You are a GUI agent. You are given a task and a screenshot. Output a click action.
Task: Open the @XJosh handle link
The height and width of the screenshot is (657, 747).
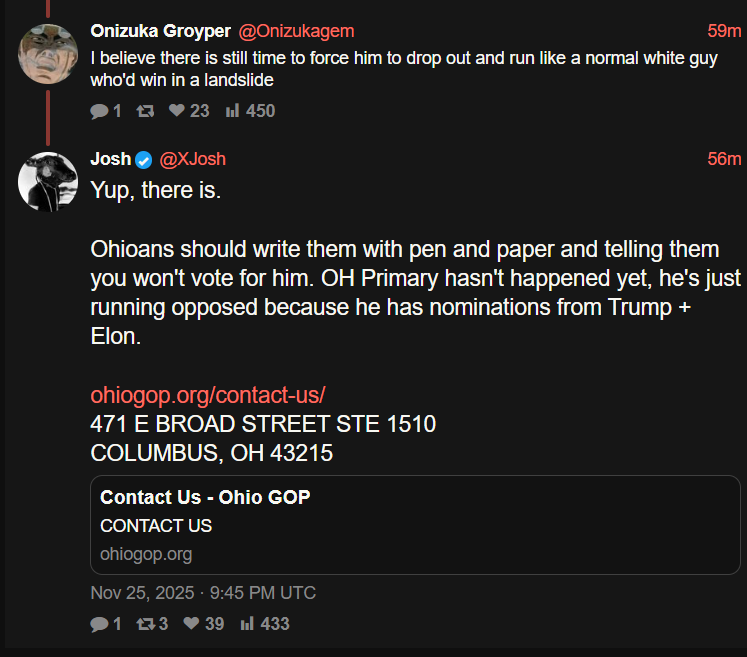tap(193, 160)
